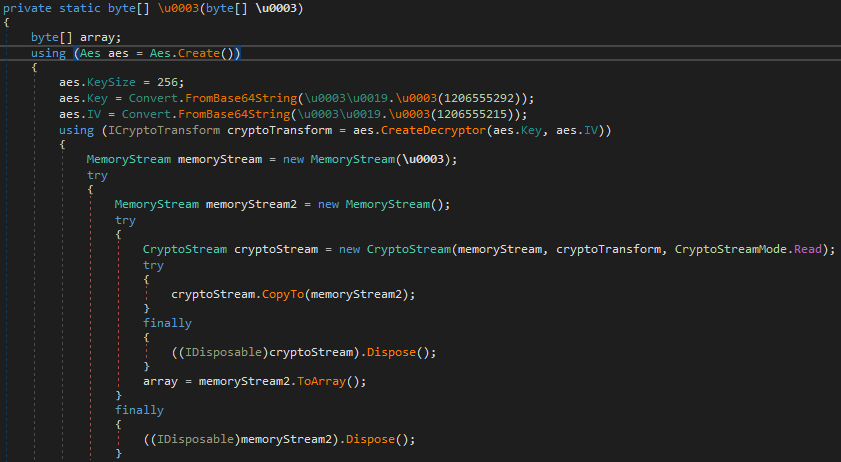The image size is (841, 462).
Task: Click the 'KeySize' property name
Action: (x=112, y=82)
